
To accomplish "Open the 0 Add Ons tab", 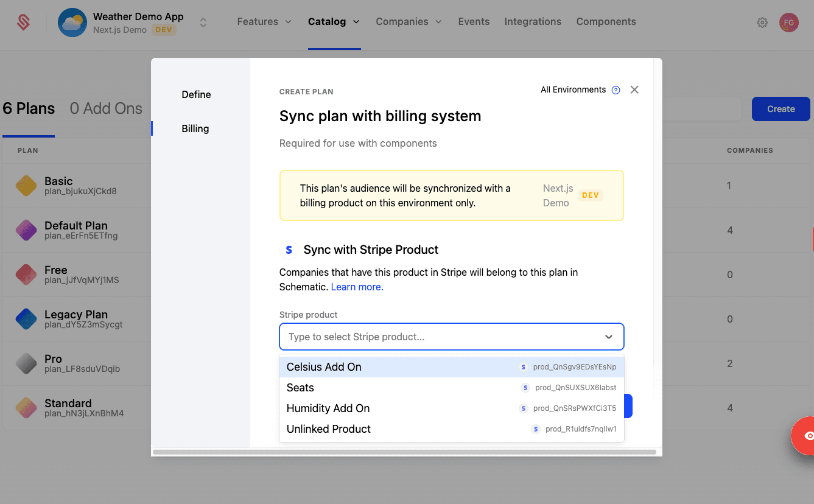I will (106, 109).
